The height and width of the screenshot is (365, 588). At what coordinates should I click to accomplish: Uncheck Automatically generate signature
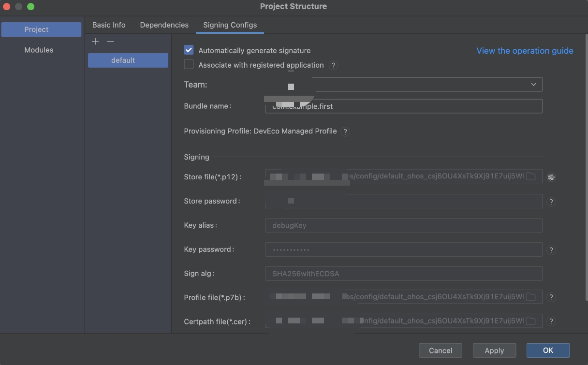(189, 50)
